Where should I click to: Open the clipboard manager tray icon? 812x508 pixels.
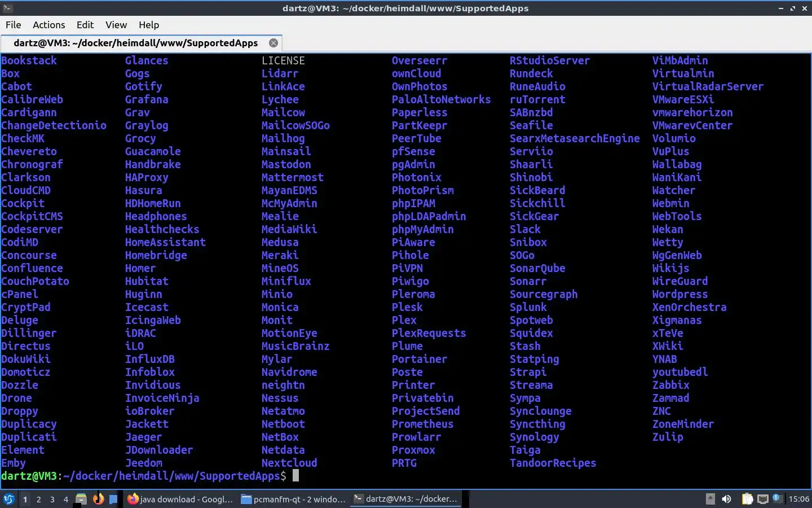pos(747,499)
